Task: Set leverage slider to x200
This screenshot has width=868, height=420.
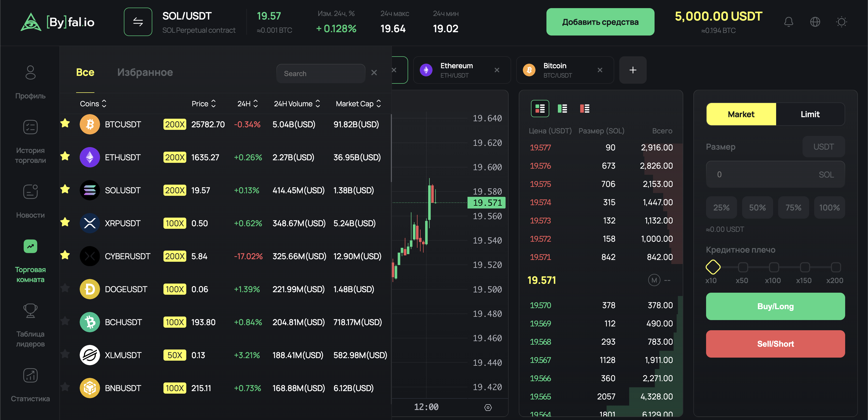Action: point(836,267)
